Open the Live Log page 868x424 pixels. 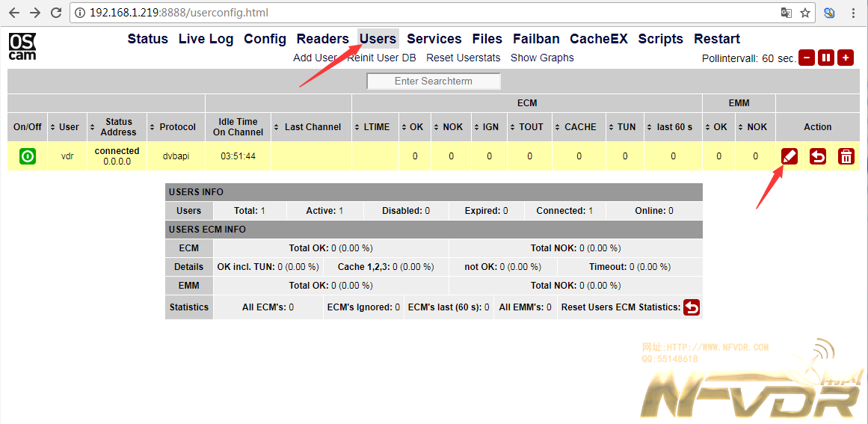point(206,39)
